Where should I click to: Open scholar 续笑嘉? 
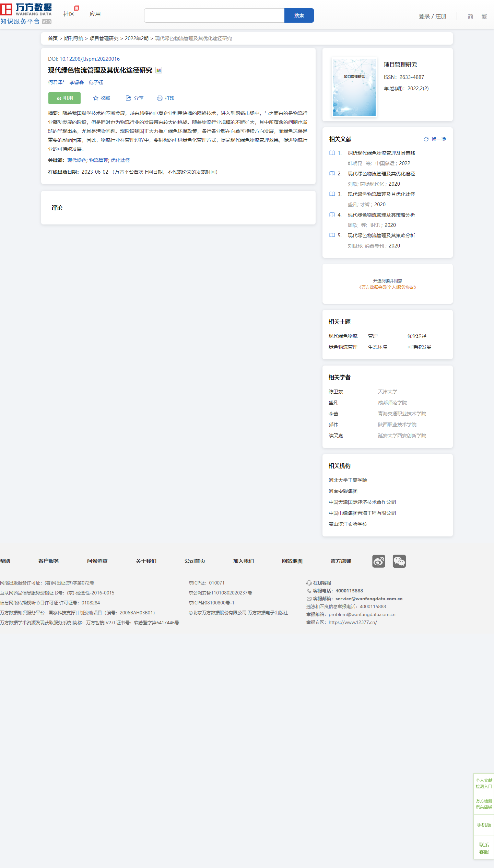pyautogui.click(x=336, y=436)
